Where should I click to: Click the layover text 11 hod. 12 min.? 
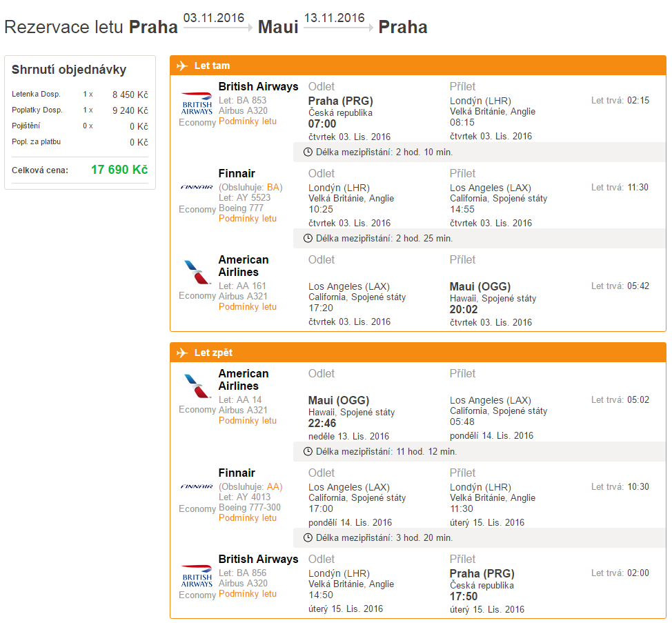coord(426,452)
